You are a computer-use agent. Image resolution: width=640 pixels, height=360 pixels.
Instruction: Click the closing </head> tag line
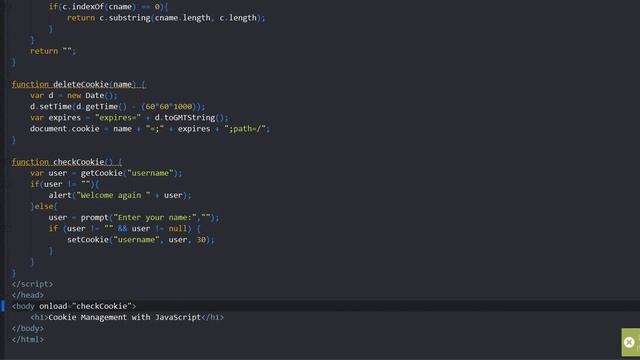pos(28,295)
